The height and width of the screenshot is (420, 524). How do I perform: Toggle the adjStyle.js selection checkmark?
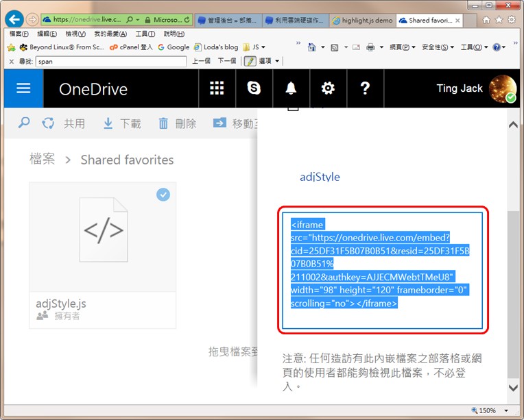163,195
